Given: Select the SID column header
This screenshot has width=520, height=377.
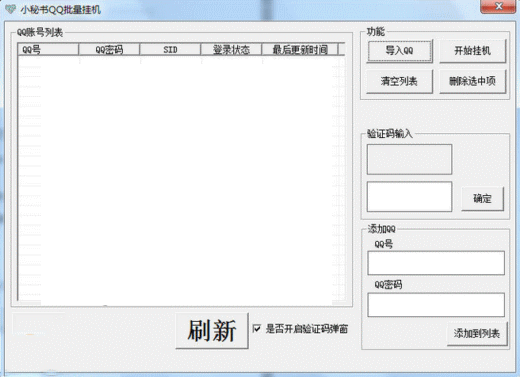Looking at the screenshot, I should [170, 50].
